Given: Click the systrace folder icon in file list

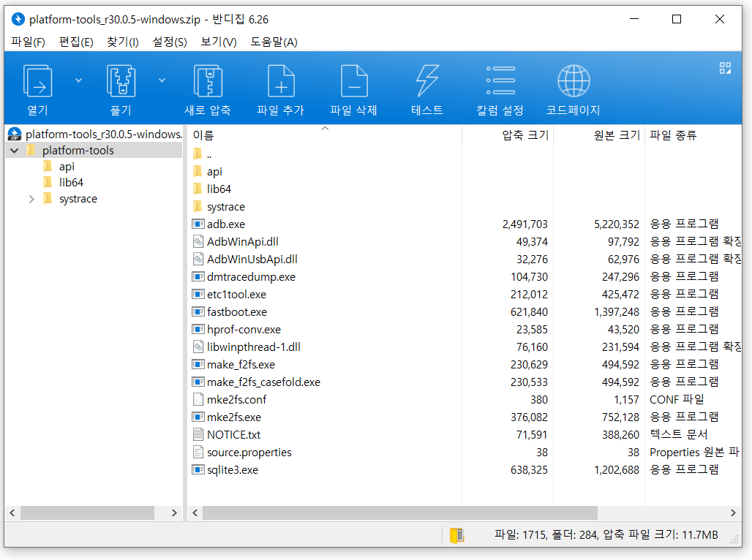Looking at the screenshot, I should click(197, 207).
